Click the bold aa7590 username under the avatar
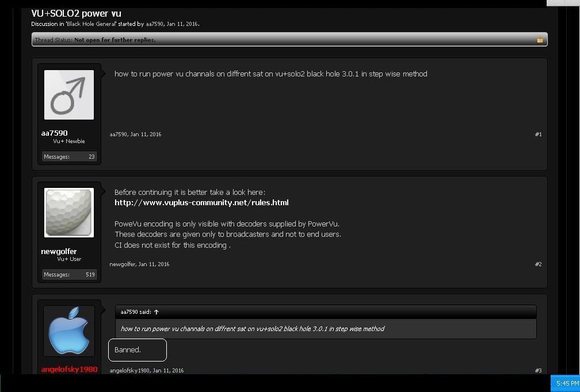 point(54,133)
